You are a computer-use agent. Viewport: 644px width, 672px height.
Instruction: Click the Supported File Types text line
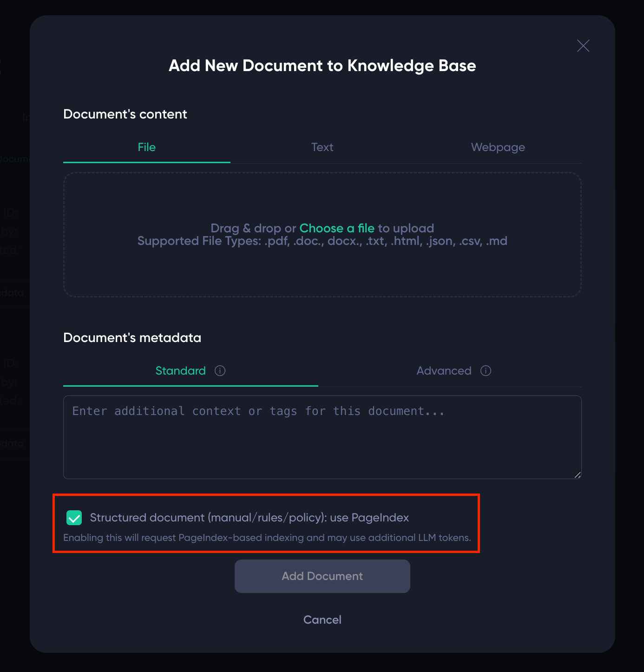point(322,241)
